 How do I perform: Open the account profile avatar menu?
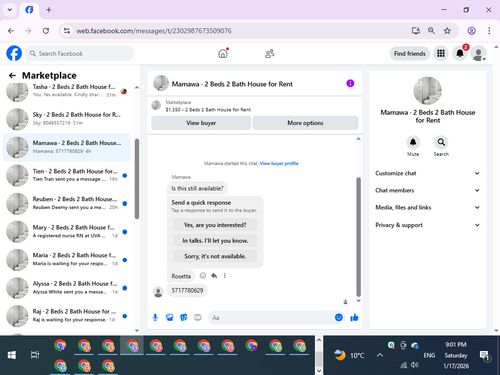[478, 53]
